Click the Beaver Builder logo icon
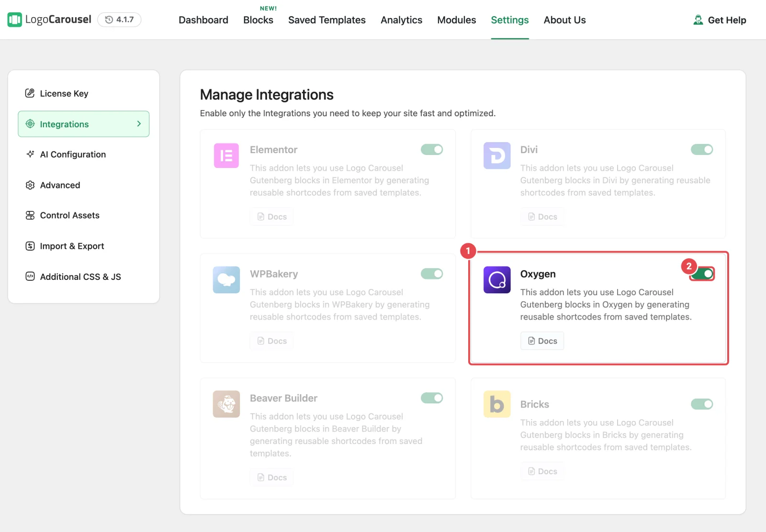 pyautogui.click(x=226, y=404)
